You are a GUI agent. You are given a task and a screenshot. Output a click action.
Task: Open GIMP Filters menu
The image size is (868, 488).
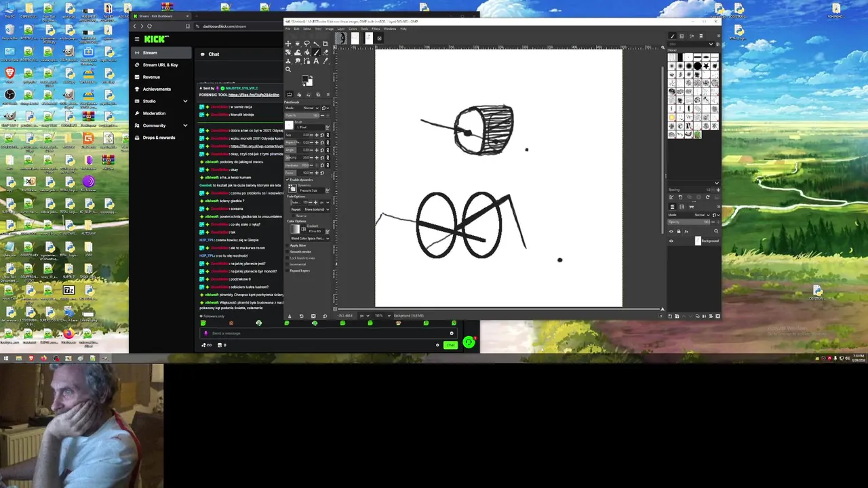376,28
